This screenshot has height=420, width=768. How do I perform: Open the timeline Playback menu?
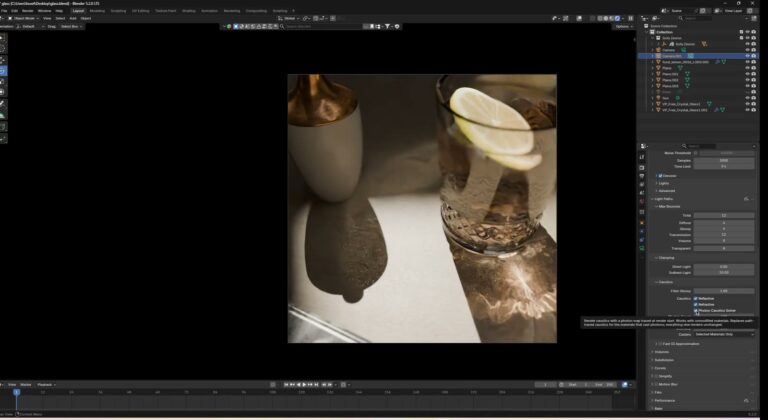tap(45, 385)
